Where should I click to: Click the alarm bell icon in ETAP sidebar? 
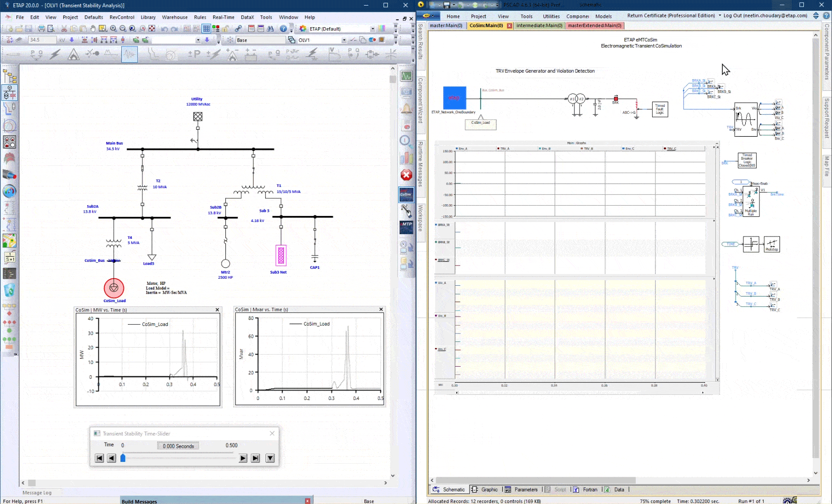tap(406, 109)
